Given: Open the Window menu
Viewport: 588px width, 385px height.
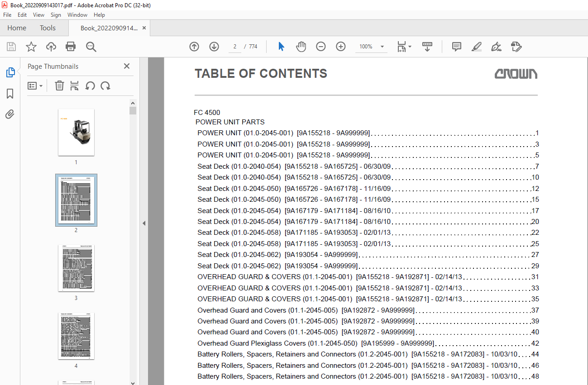Looking at the screenshot, I should (x=77, y=15).
